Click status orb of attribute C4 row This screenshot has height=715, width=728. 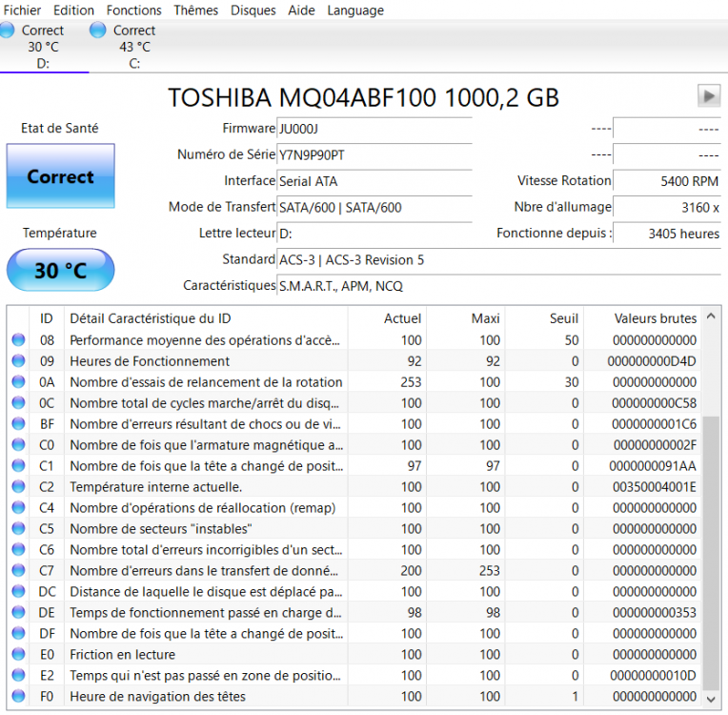point(18,508)
